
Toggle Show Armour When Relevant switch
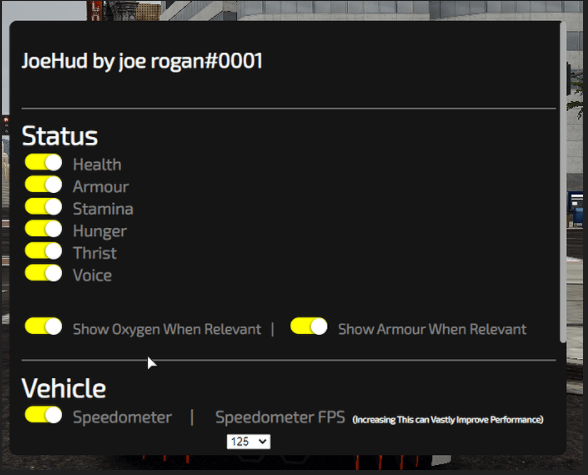pos(309,327)
